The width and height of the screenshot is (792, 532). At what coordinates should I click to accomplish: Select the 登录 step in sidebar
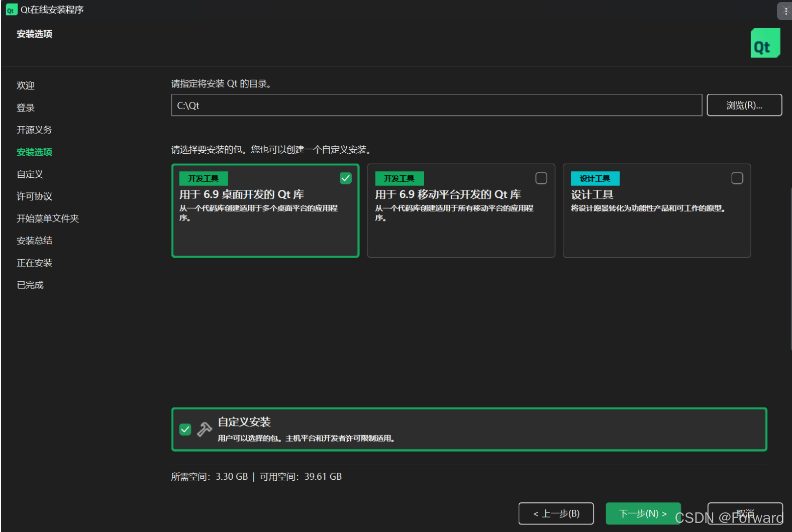tap(26, 108)
